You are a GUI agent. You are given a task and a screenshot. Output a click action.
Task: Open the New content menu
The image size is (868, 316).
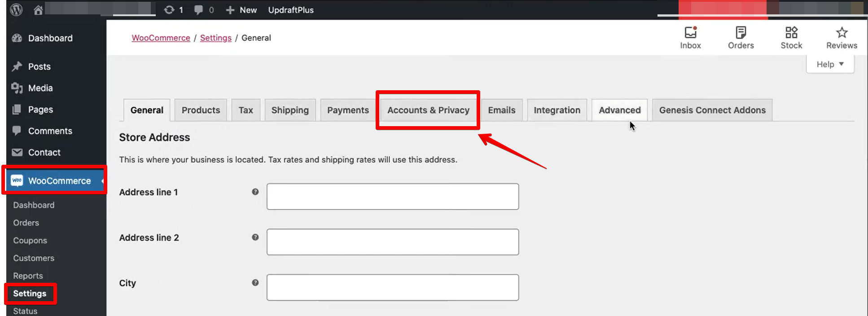[x=241, y=10]
